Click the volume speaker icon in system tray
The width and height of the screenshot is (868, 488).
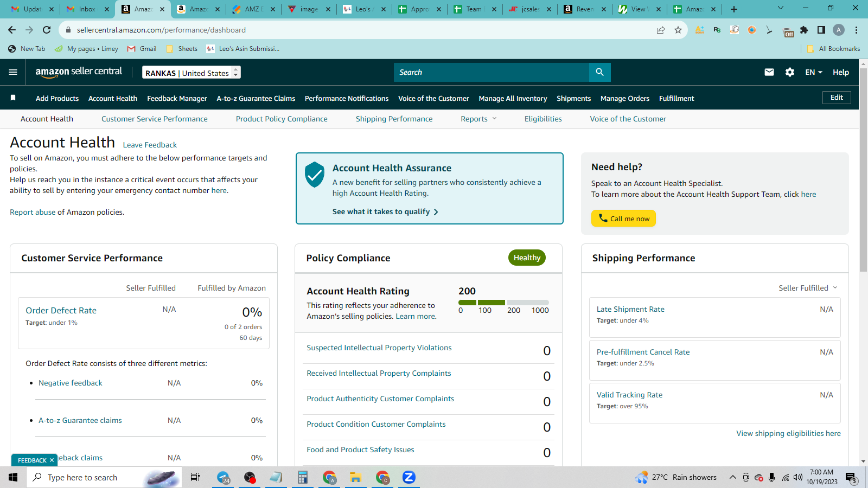798,477
